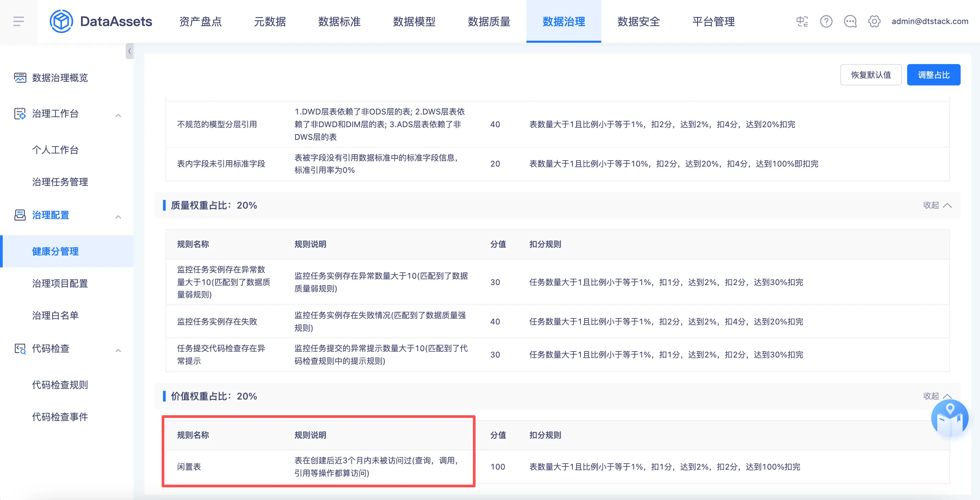Click the 数据治理概览 sidebar icon
Screen dimensions: 980x500
[20, 77]
